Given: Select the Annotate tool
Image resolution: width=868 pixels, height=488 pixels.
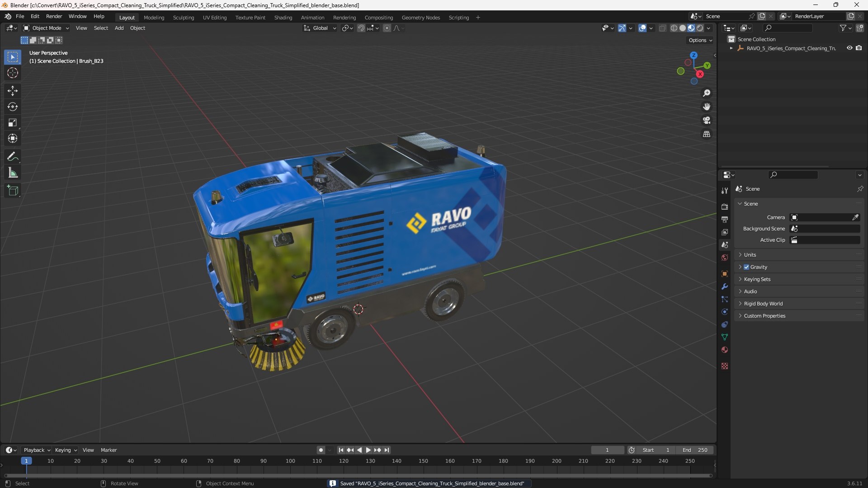Looking at the screenshot, I should pos(13,157).
